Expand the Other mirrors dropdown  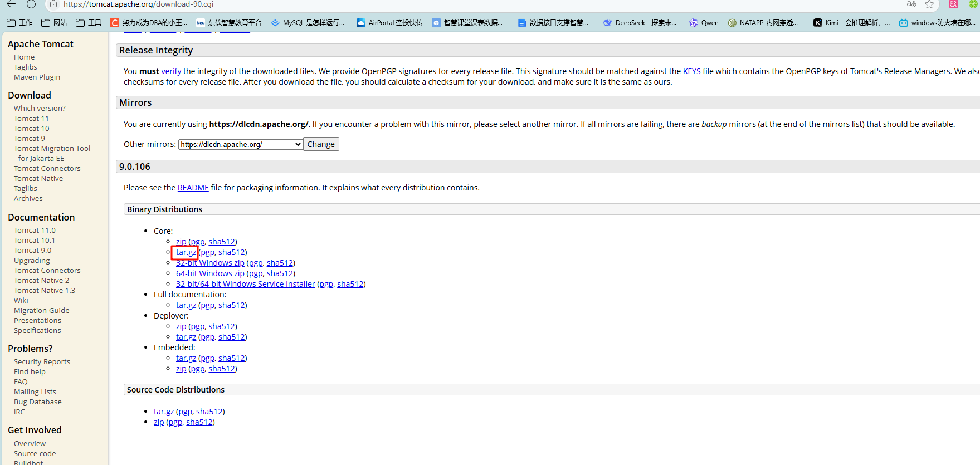point(241,144)
